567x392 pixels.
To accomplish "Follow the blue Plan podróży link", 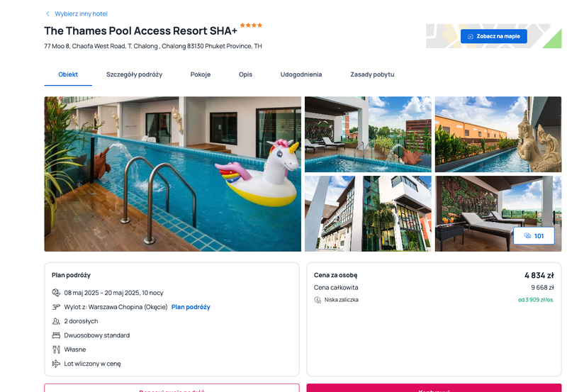I will point(191,307).
